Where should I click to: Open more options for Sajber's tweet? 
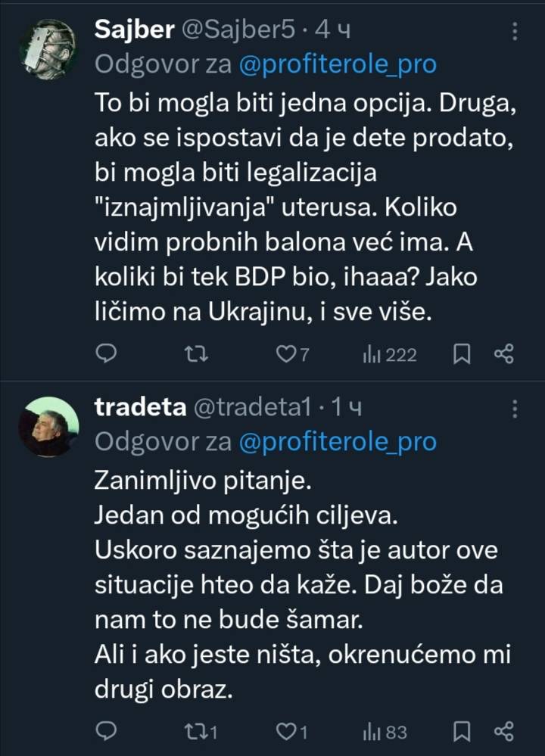click(x=515, y=32)
